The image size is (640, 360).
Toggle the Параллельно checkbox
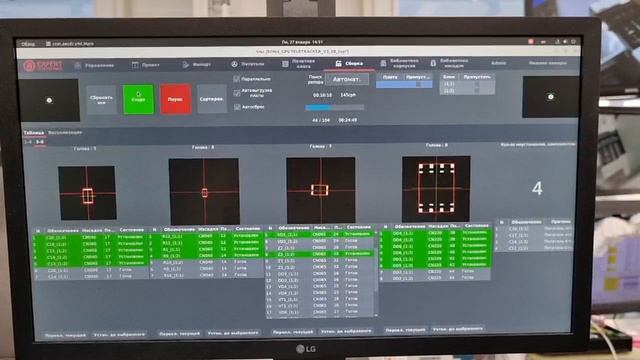pyautogui.click(x=236, y=79)
